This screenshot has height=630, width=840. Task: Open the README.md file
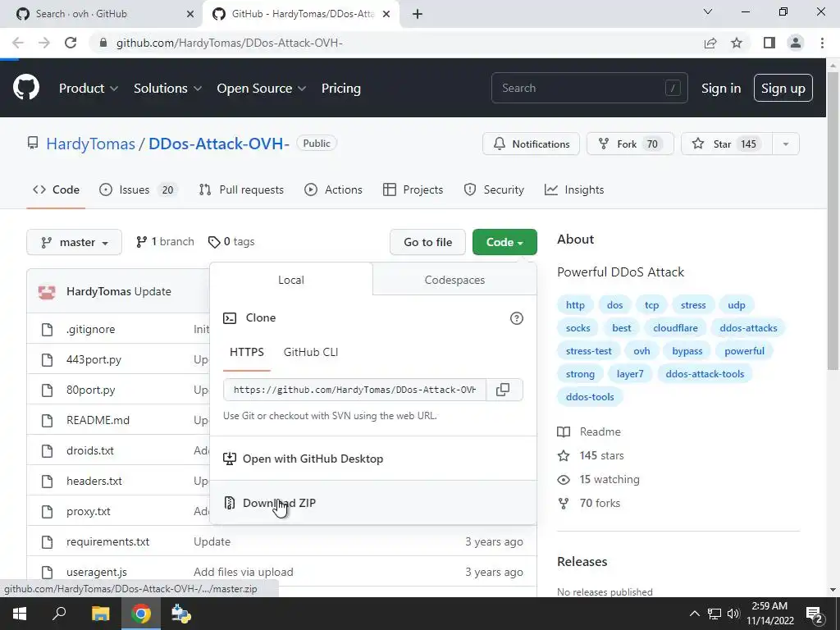click(x=98, y=420)
